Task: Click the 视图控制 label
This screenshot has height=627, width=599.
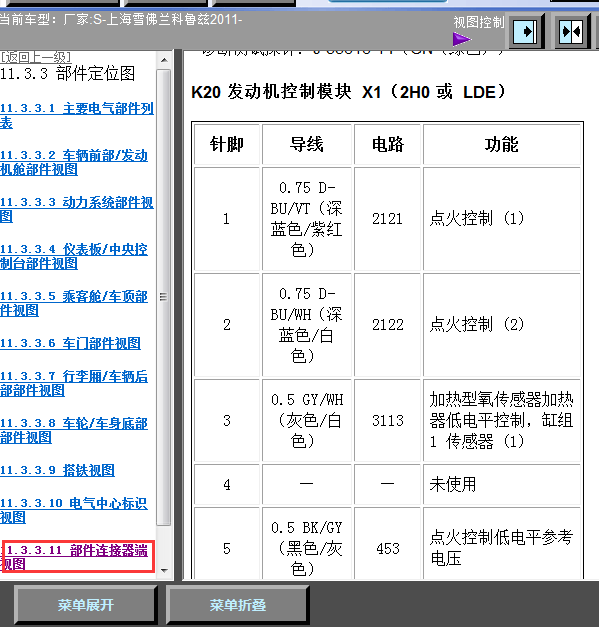Action: click(x=479, y=22)
